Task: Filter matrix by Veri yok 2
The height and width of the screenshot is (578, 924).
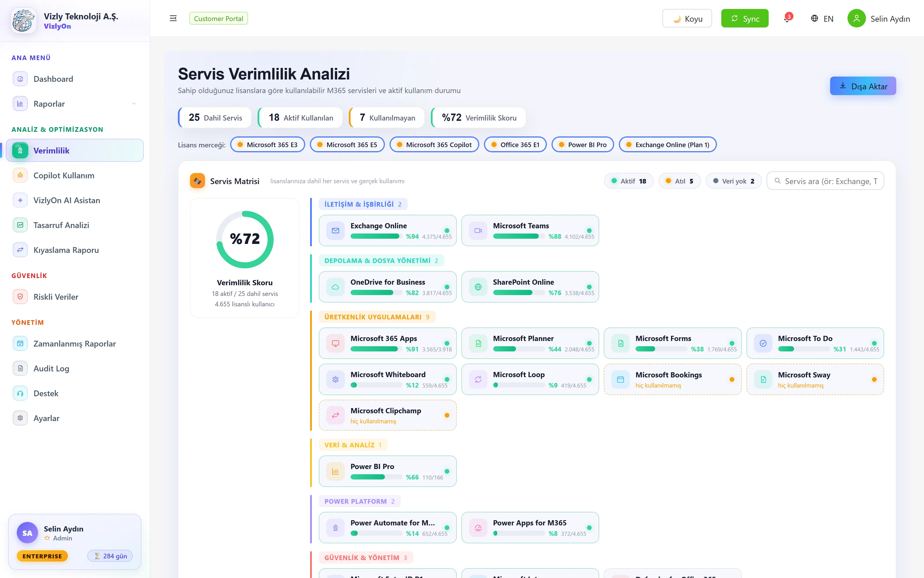Action: pos(733,181)
